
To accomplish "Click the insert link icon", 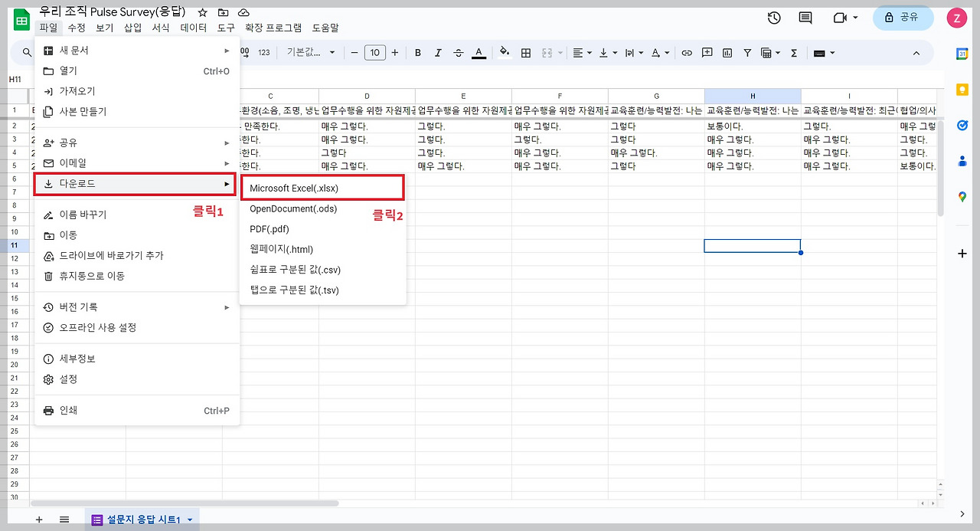I will (687, 53).
